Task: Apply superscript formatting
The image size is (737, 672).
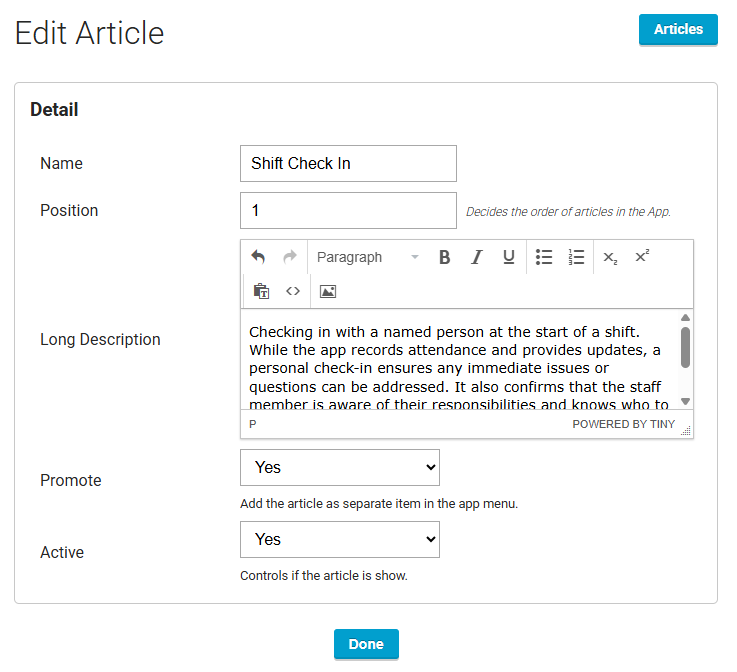Action: [x=642, y=257]
